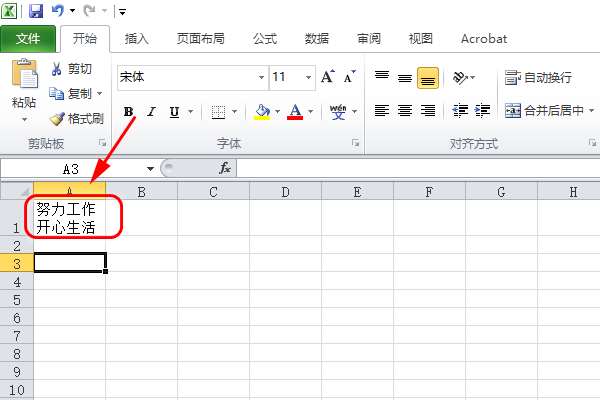Open the font name dropdown arrow
Viewport: 600px width, 400px height.
(261, 77)
